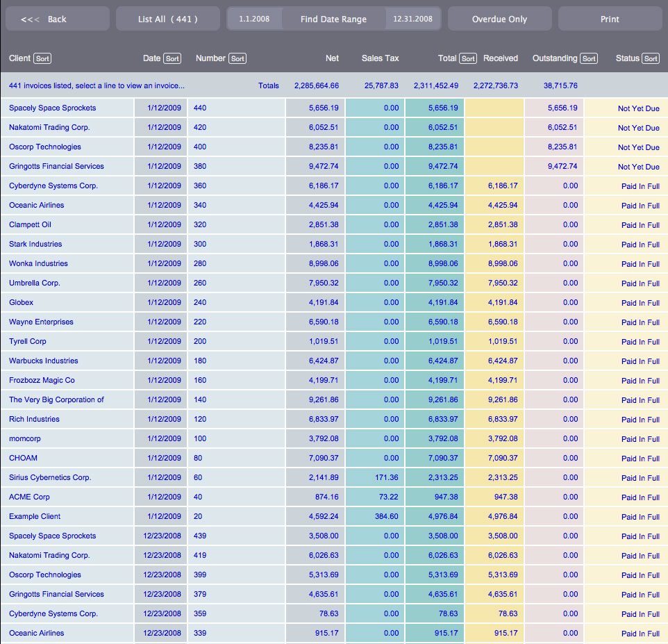Click total amount 915.17
The width and height of the screenshot is (668, 644).
point(446,634)
